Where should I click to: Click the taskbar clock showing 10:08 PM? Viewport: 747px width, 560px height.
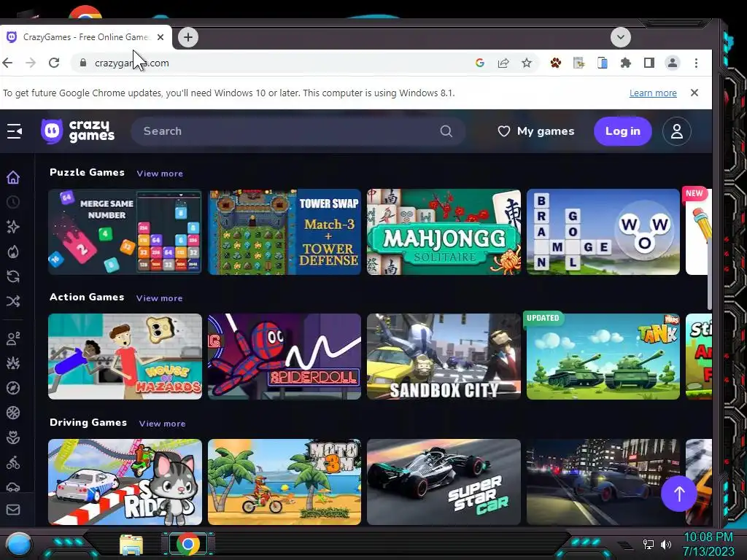click(708, 544)
